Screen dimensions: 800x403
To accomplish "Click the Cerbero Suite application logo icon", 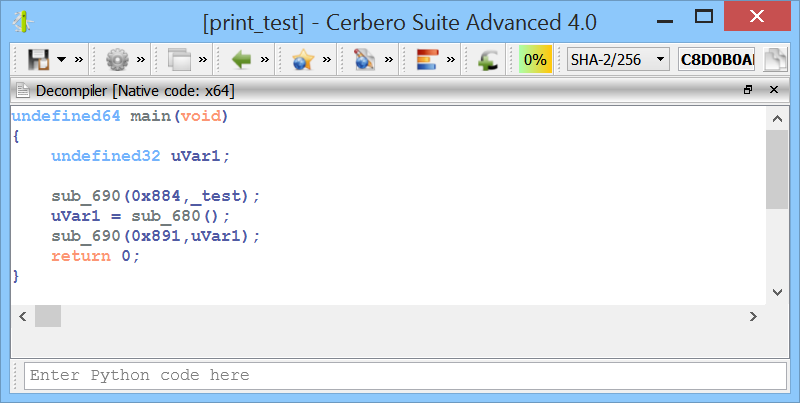I will (x=22, y=21).
